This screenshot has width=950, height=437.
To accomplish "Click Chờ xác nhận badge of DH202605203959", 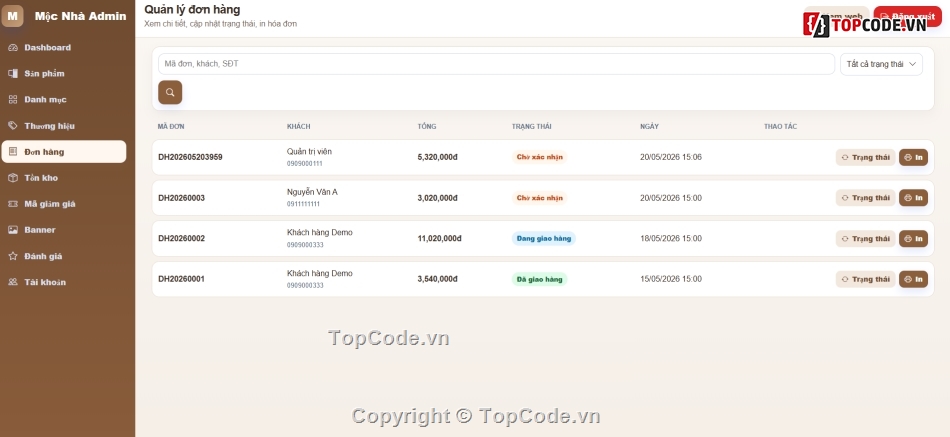I will [539, 157].
